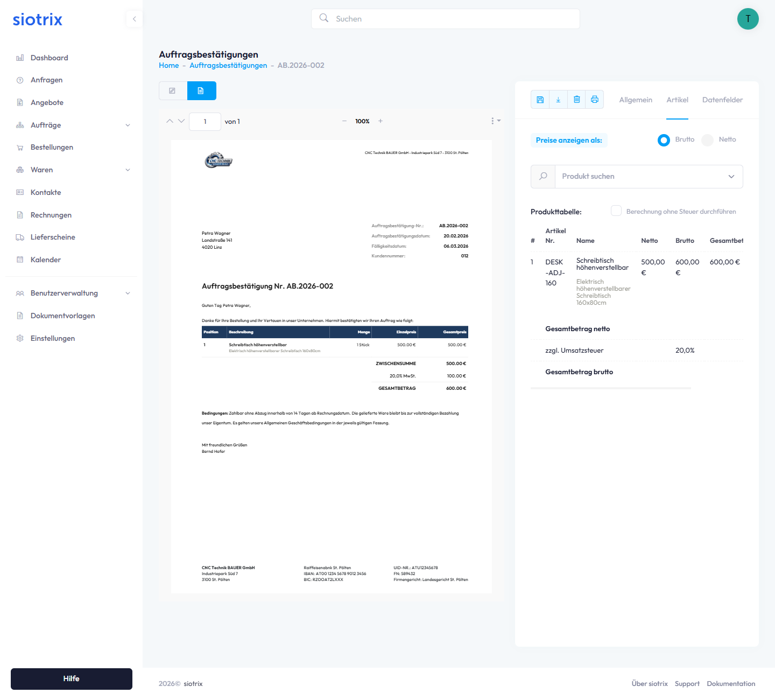This screenshot has width=775, height=700.
Task: Click the Hilfe button
Action: pos(72,679)
